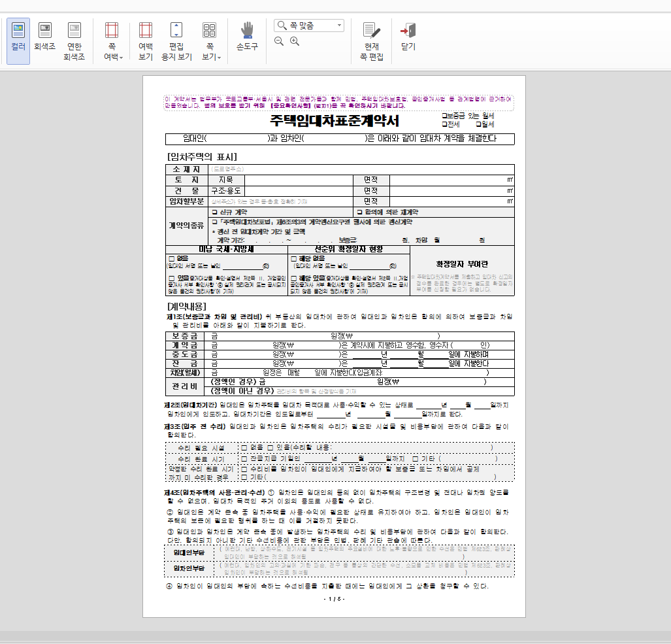Click the 임차인부담 cell
Image resolution: width=671 pixels, height=644 pixels.
coord(189,569)
